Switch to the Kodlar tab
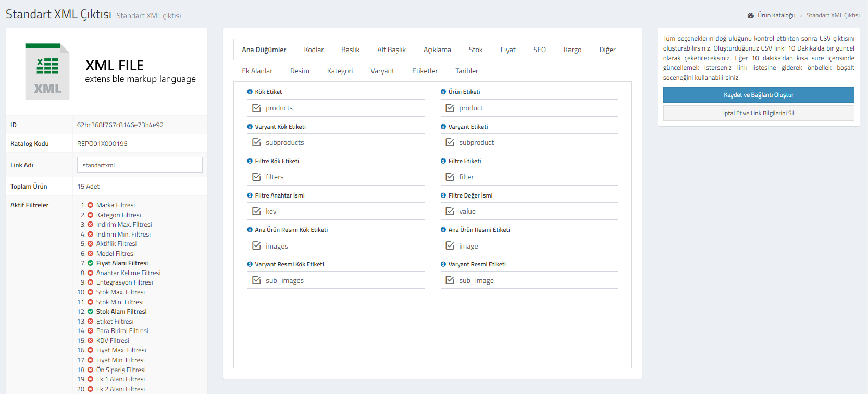Viewport: 868px width, 394px height. [314, 50]
